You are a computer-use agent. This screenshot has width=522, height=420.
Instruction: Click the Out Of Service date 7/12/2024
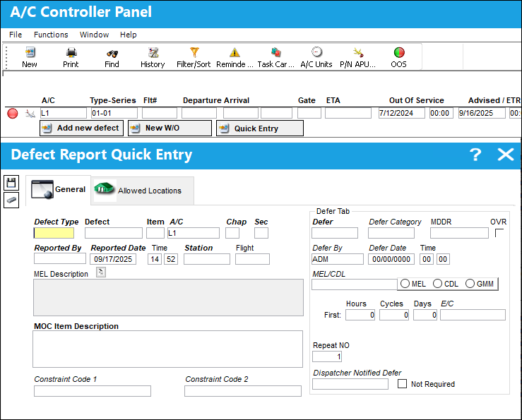pyautogui.click(x=401, y=113)
